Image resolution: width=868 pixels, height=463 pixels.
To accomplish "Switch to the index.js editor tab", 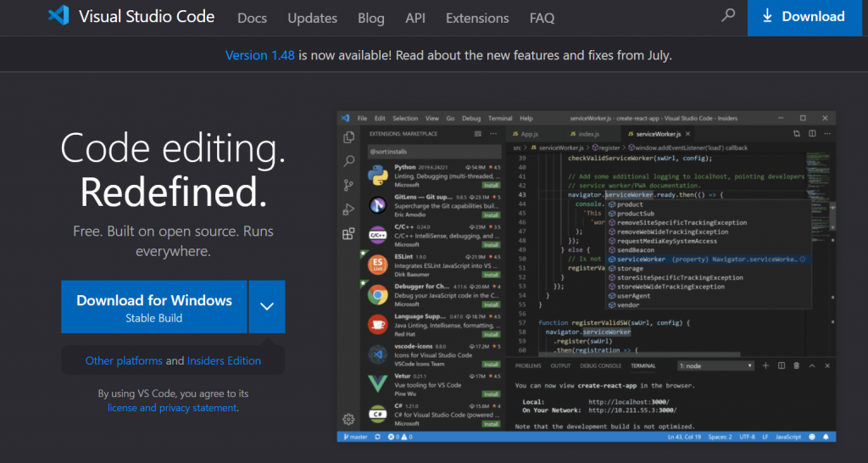I will pos(588,134).
